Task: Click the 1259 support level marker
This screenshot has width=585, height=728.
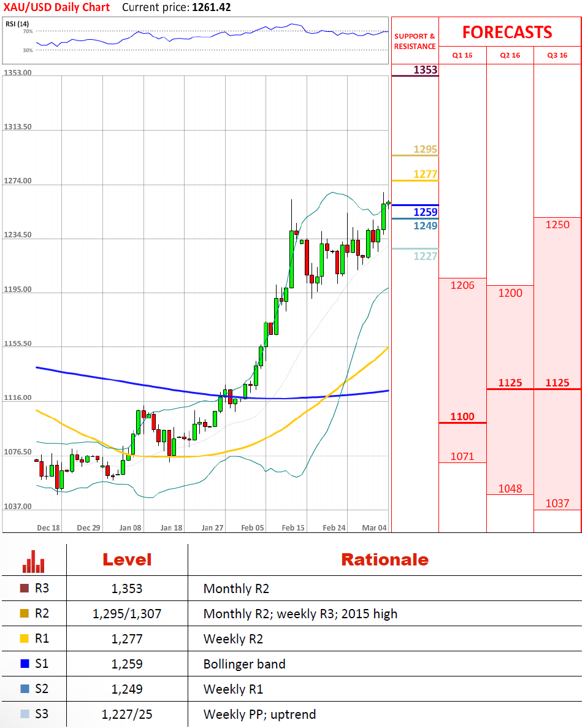Action: 426,212
